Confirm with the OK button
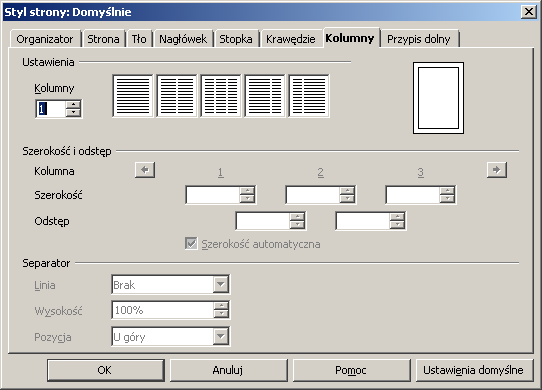542x390 pixels. pos(105,370)
